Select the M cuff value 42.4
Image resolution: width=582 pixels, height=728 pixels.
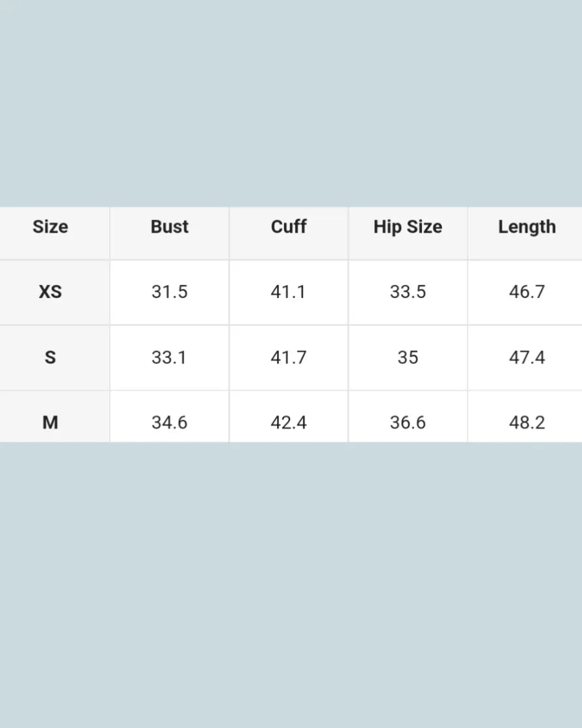click(x=288, y=423)
